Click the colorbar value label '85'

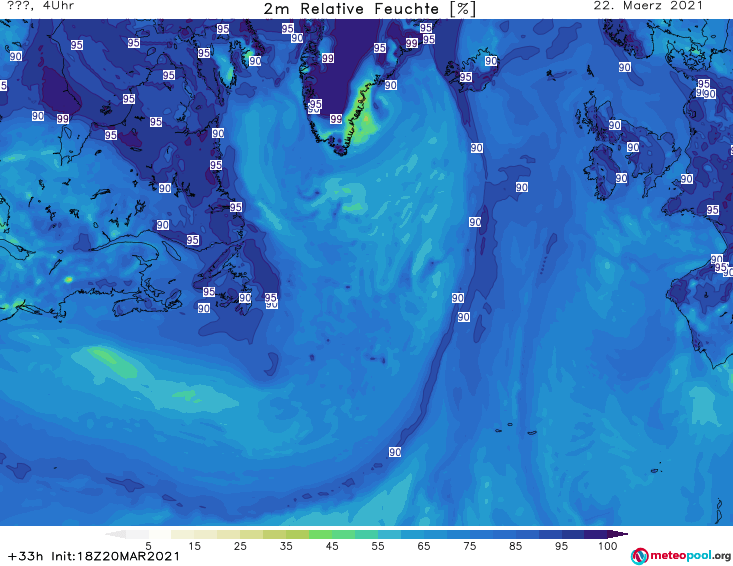[x=516, y=546]
